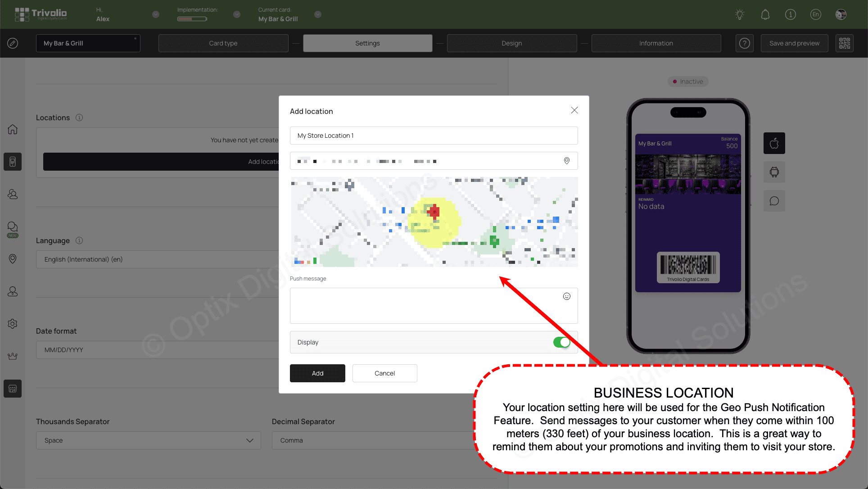
Task: Open the notifications bell icon
Action: point(765,14)
